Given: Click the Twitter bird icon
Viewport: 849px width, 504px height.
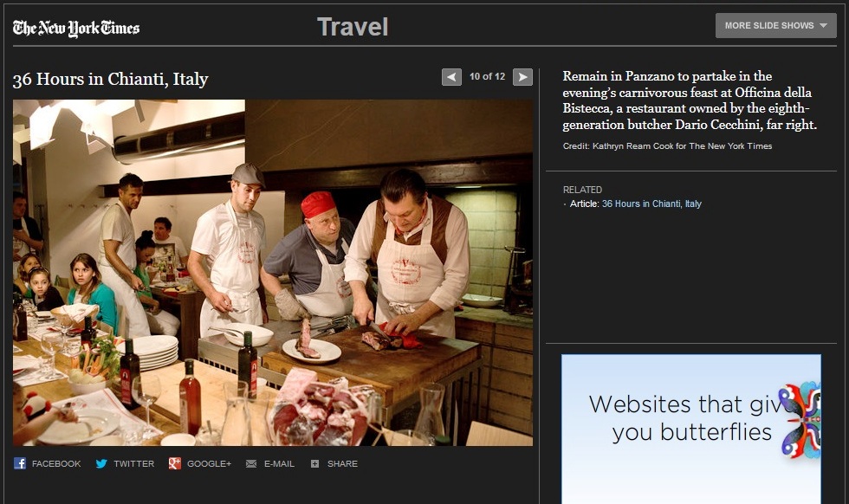Looking at the screenshot, I should coord(101,463).
